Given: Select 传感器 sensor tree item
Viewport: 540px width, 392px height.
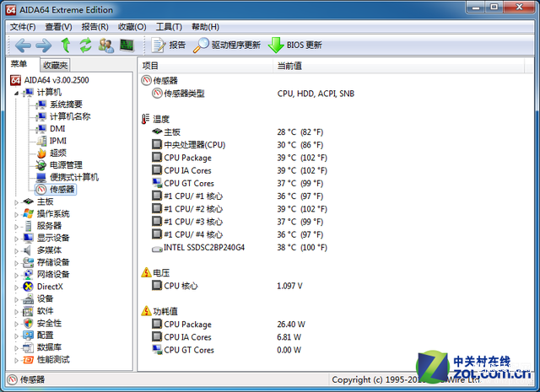Looking at the screenshot, I should click(56, 190).
